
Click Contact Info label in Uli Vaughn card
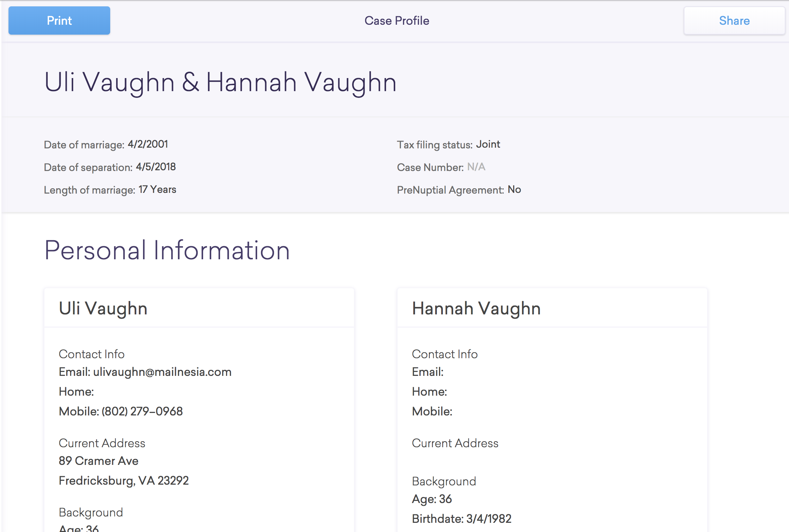(x=91, y=354)
